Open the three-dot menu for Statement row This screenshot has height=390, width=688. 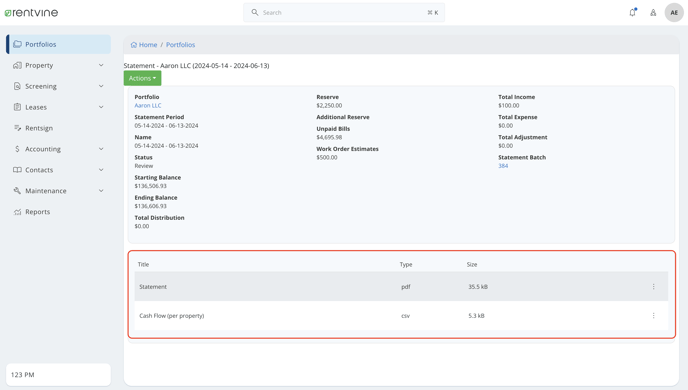click(653, 286)
